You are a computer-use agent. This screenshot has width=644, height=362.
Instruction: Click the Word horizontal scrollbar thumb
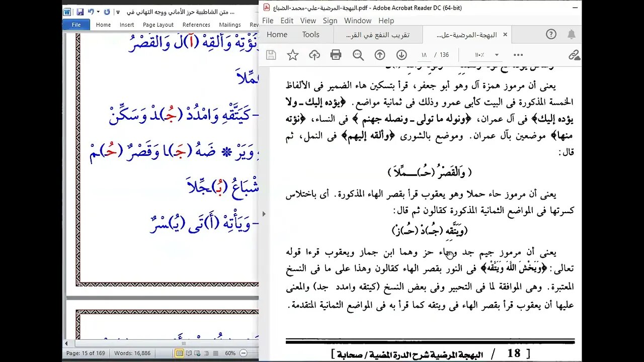coord(183,343)
